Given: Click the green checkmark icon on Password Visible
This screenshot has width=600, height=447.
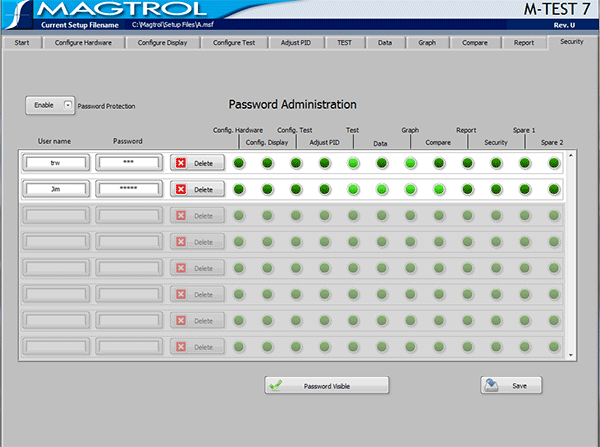Looking at the screenshot, I should coord(276,385).
